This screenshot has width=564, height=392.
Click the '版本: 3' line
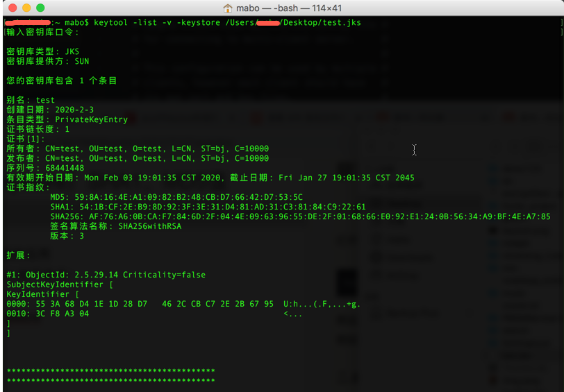tap(67, 236)
